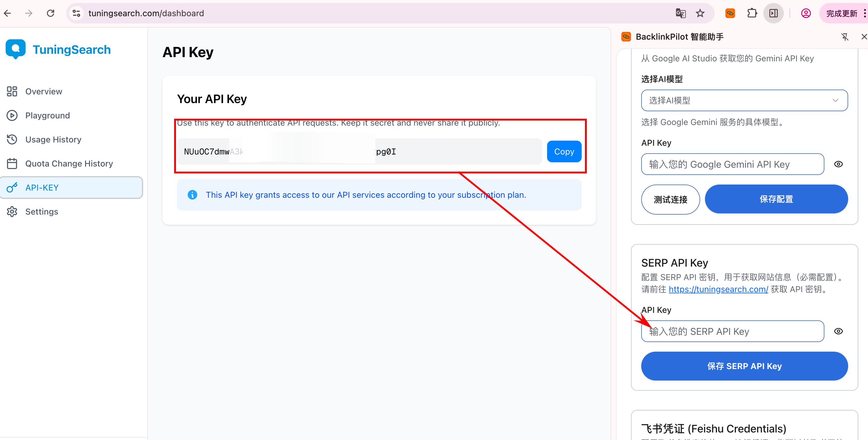
Task: Reveal the SERP API Key with eye icon
Action: [838, 331]
